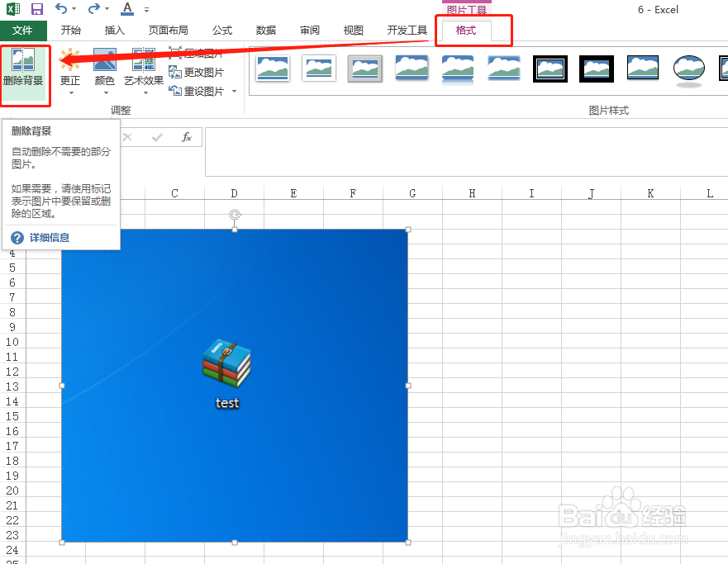
Task: Apply the second white-framed picture style
Action: point(318,69)
